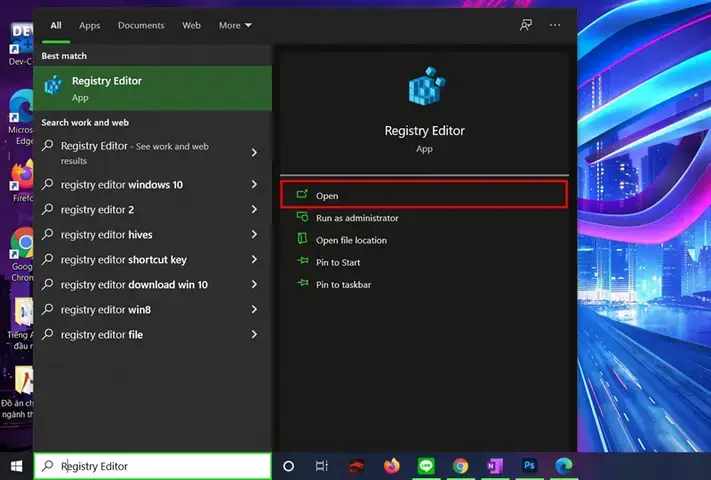
Task: Expand the arrow beside registry editor windows 10
Action: pos(254,184)
